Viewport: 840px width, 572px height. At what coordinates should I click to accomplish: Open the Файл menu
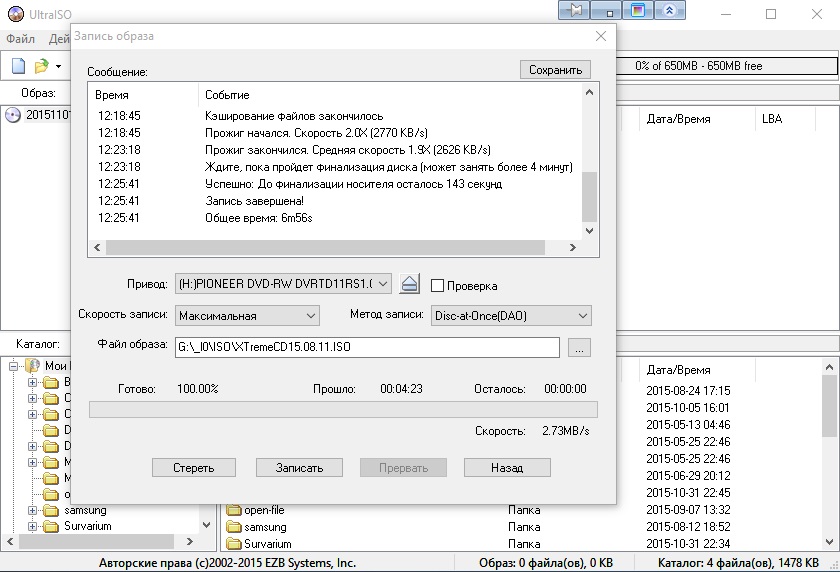pos(20,39)
